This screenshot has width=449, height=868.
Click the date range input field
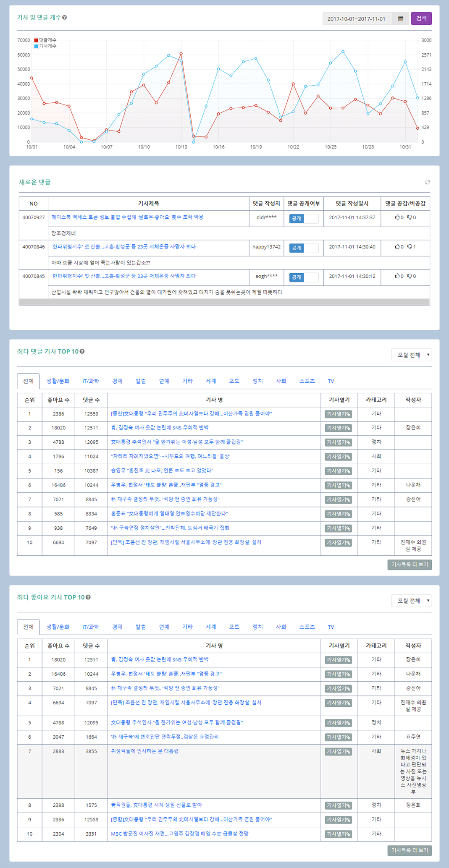click(x=357, y=19)
